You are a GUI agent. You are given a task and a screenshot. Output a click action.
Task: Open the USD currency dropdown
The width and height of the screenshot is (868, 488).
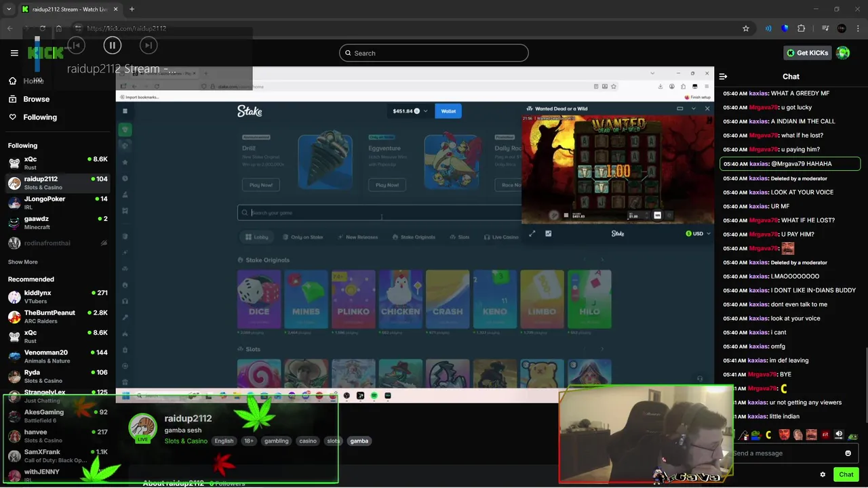(698, 234)
